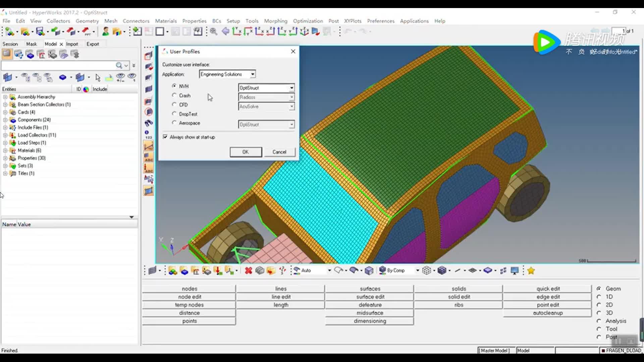
Task: Click the magnifier zoom icon in toolbar
Action: (214, 32)
